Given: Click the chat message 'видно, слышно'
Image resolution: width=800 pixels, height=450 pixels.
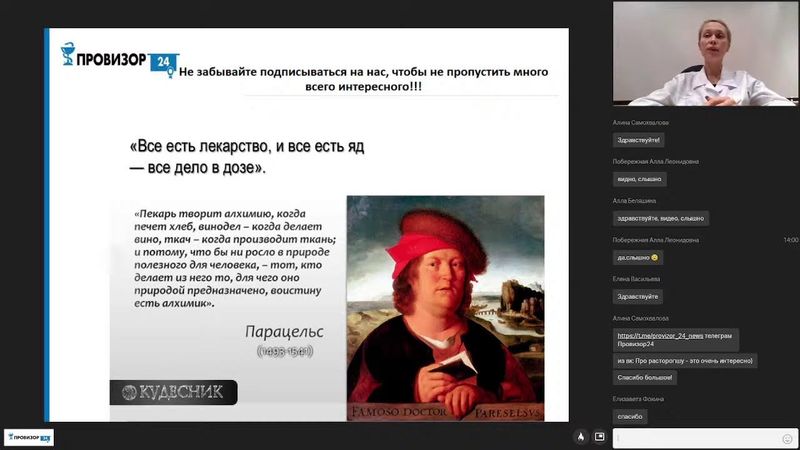Looking at the screenshot, I should tap(639, 179).
